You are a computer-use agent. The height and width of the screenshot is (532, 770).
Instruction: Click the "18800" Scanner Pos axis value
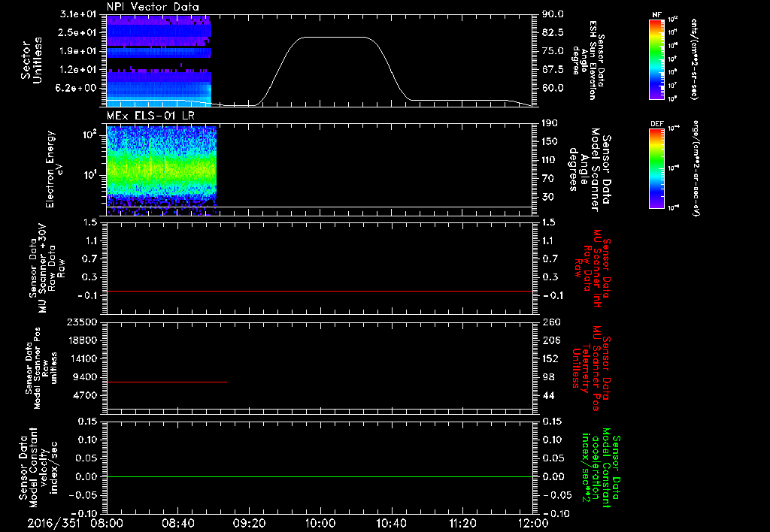pos(81,340)
